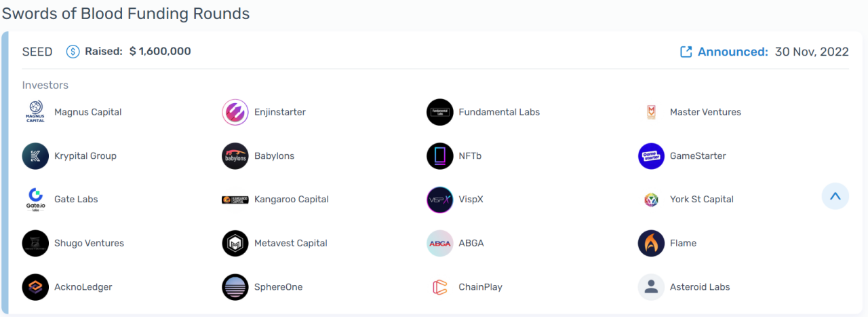Click the AcknoLedger logo icon

coord(35,287)
